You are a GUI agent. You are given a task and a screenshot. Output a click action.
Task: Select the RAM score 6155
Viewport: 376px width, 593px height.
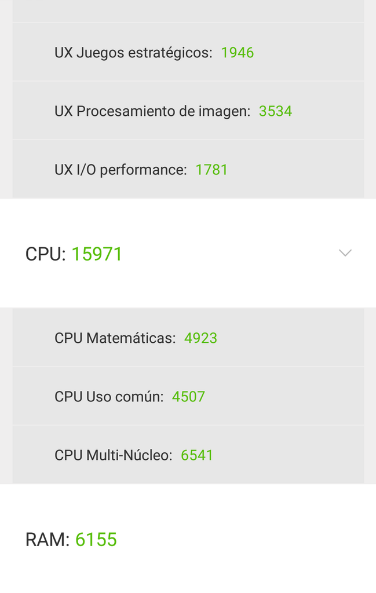pos(96,539)
